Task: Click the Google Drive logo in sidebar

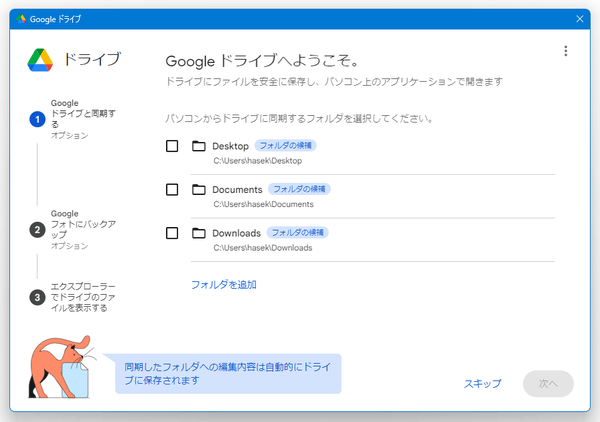Action: tap(40, 60)
